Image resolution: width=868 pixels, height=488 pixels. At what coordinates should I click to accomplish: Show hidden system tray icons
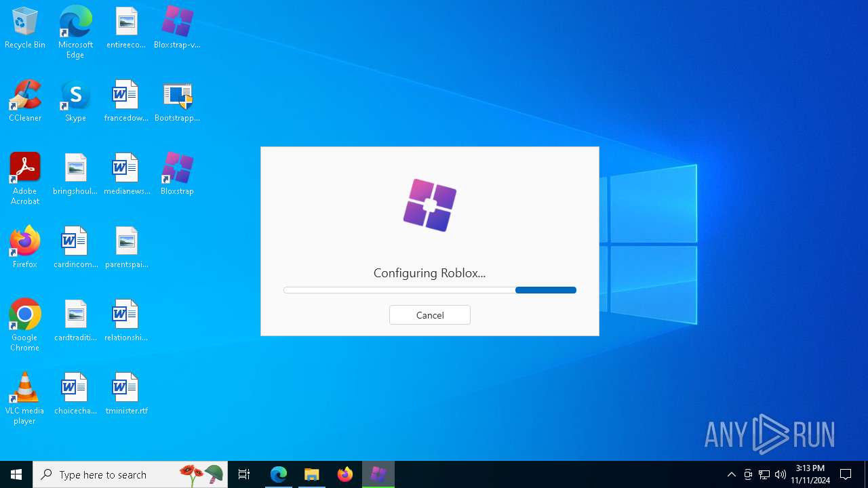click(x=732, y=474)
